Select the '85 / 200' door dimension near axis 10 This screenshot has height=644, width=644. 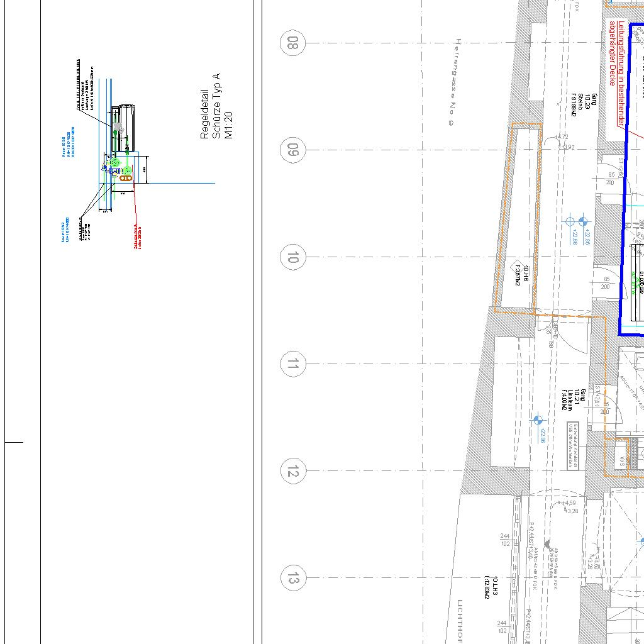(606, 283)
